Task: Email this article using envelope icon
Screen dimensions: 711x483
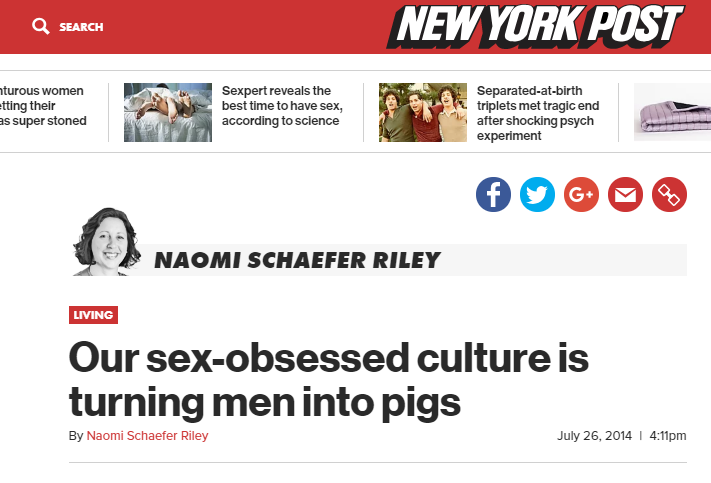Action: point(625,195)
